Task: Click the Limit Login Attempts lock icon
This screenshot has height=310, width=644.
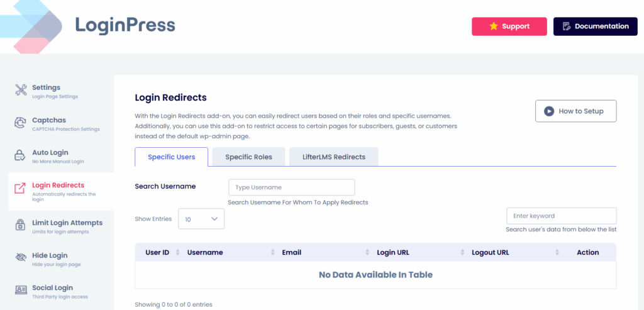Action: click(x=21, y=225)
